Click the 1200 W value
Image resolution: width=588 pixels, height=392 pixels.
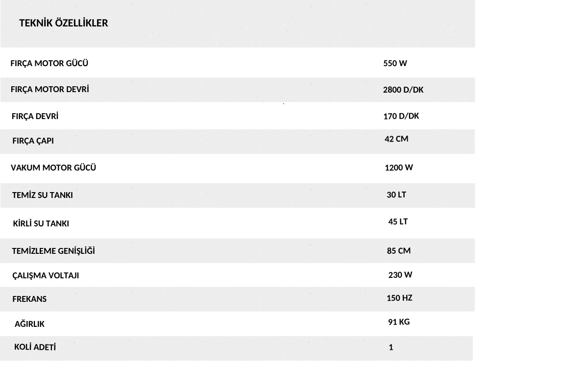[x=399, y=168]
